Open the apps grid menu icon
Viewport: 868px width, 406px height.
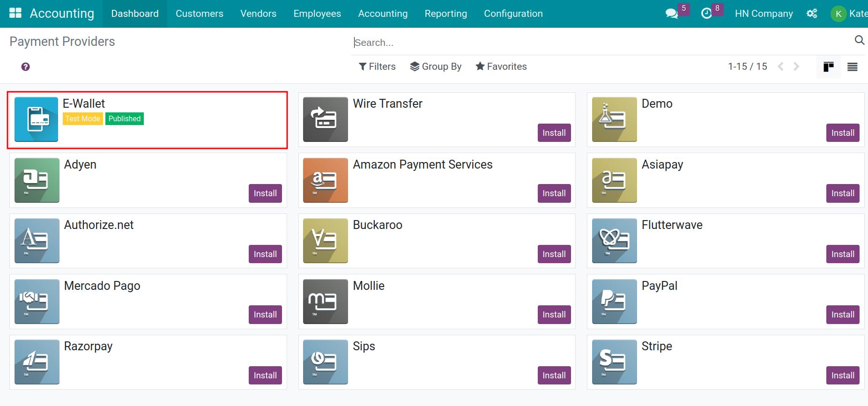[15, 13]
